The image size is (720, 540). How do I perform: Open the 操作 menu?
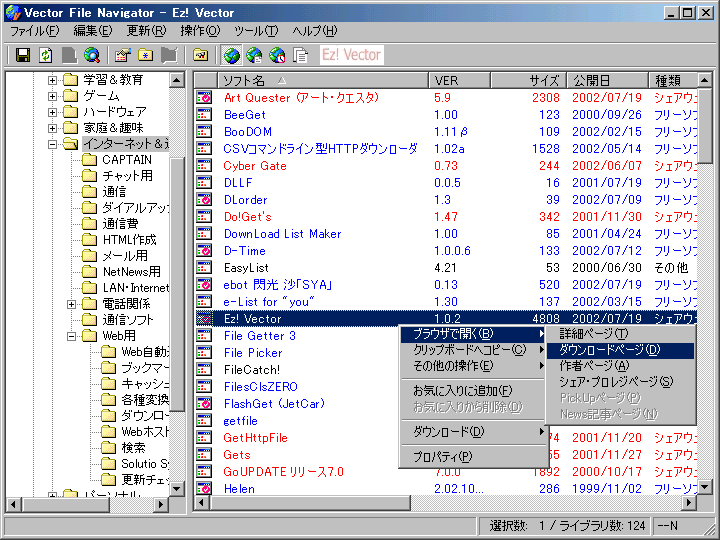(x=200, y=31)
